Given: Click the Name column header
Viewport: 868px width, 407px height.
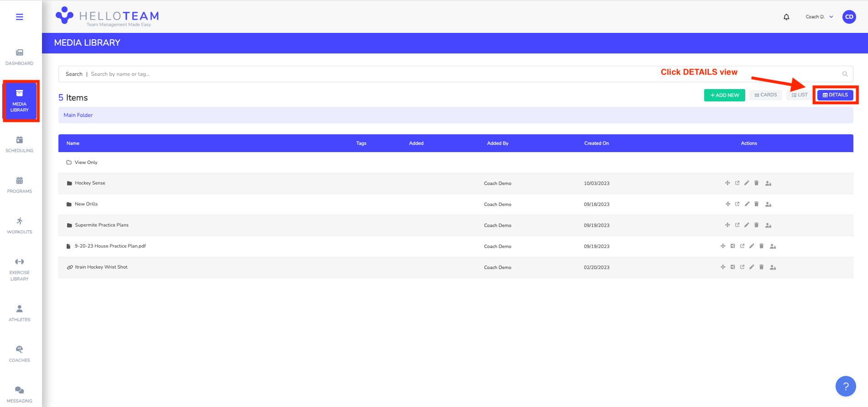Looking at the screenshot, I should point(73,143).
